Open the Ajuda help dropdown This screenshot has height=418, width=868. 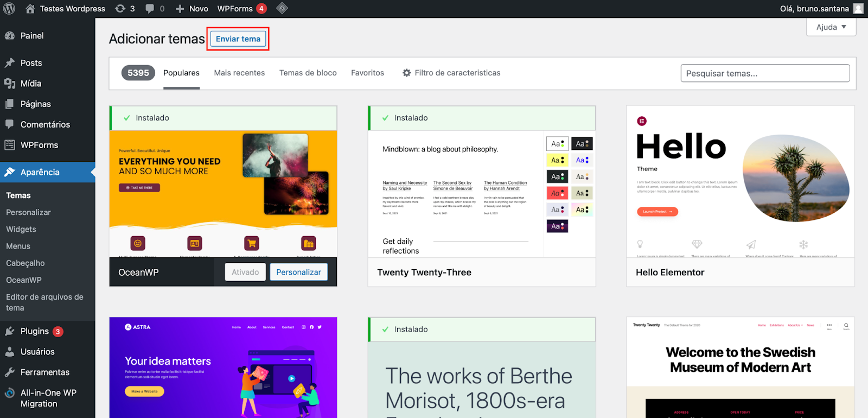click(x=831, y=27)
